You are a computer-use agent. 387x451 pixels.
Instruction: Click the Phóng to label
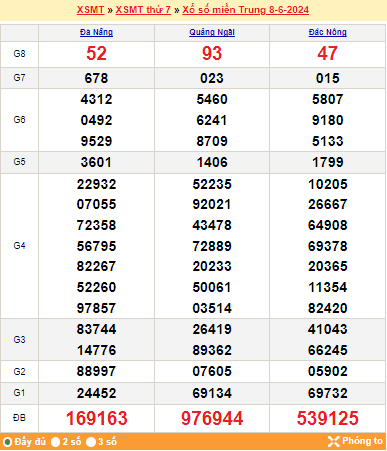[362, 441]
